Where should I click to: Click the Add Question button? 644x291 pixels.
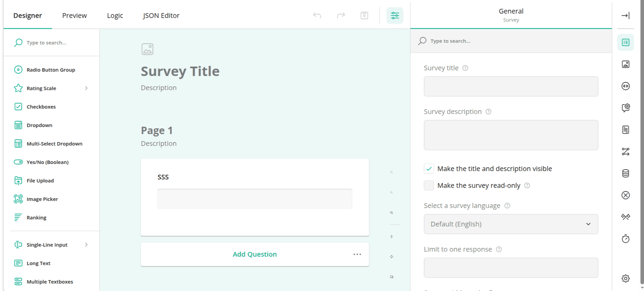click(x=255, y=254)
